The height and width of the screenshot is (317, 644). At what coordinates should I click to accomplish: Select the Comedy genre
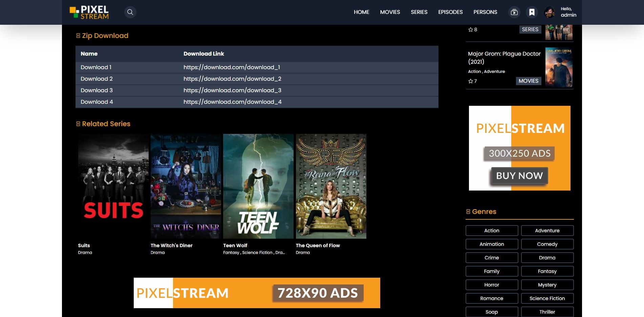pyautogui.click(x=547, y=244)
